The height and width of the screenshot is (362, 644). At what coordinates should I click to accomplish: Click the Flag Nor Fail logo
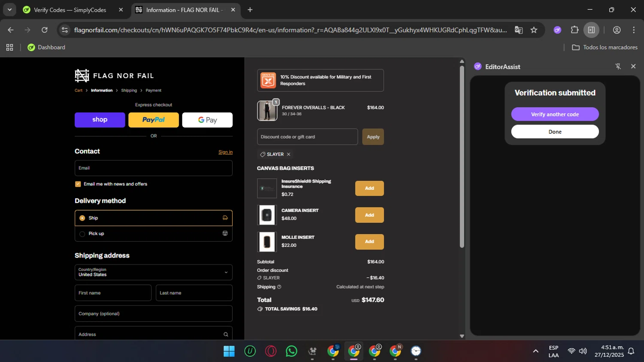(x=114, y=76)
